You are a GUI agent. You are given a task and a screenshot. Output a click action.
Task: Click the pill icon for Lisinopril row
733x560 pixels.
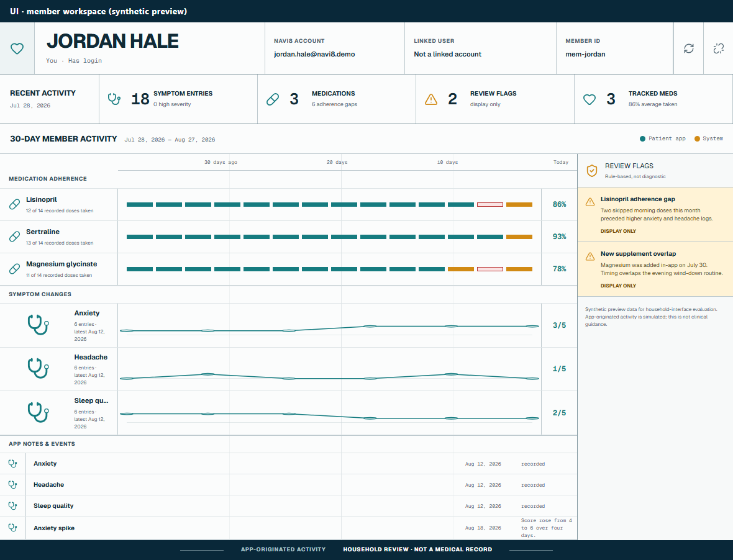pos(14,205)
